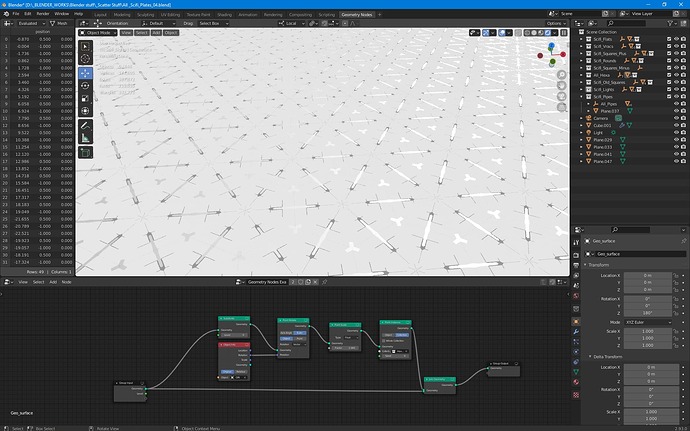Click the Evaluated spreadsheet mode button
This screenshot has width=690, height=431.
30,23
